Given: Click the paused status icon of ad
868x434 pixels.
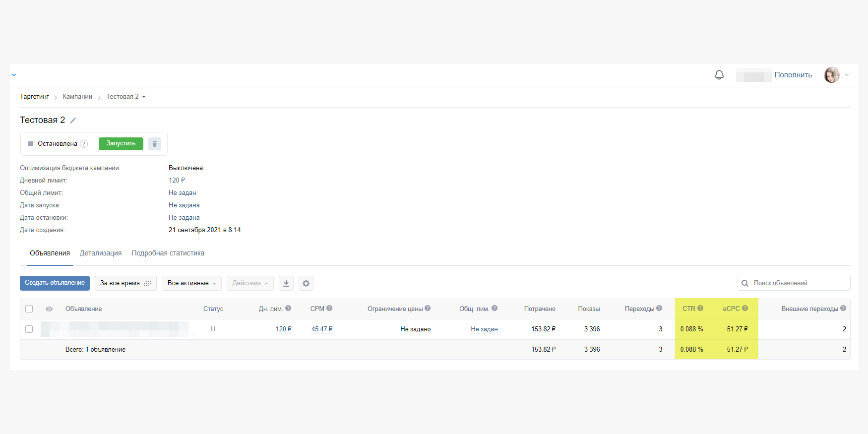Looking at the screenshot, I should (213, 329).
